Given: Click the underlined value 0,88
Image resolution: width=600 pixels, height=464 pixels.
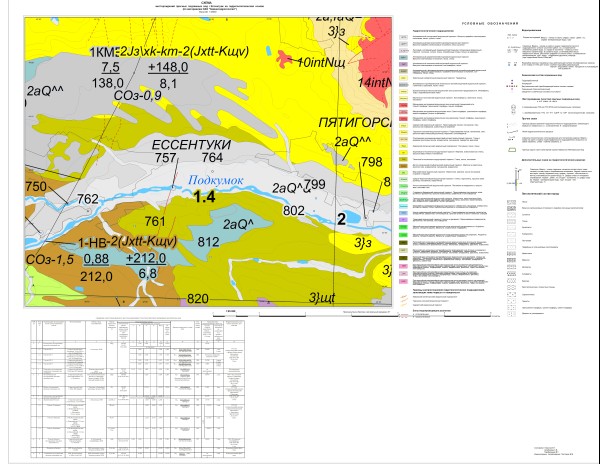Looking at the screenshot, I should (x=96, y=259).
